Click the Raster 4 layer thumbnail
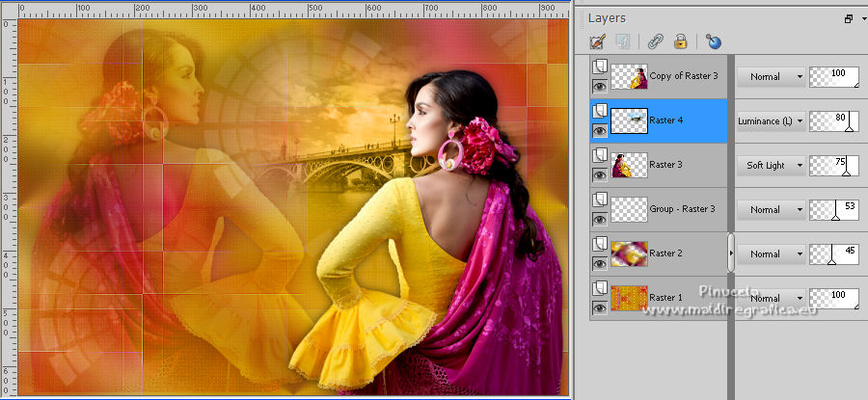 click(629, 120)
